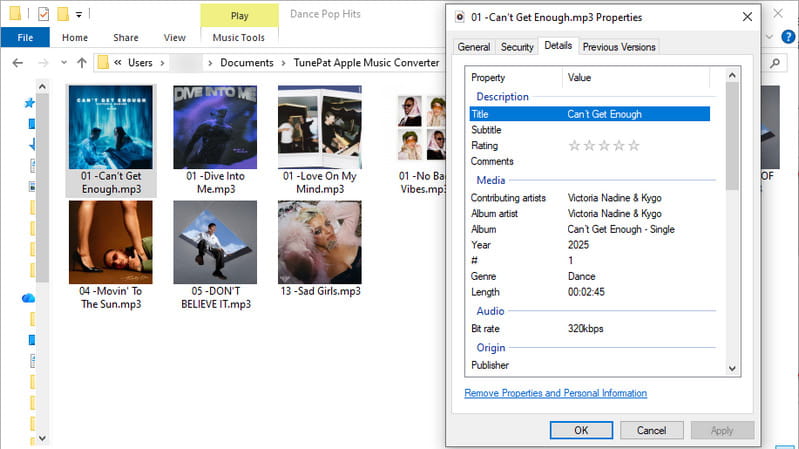The height and width of the screenshot is (449, 799).
Task: Click the Back navigation arrow in Explorer
Action: tap(18, 63)
